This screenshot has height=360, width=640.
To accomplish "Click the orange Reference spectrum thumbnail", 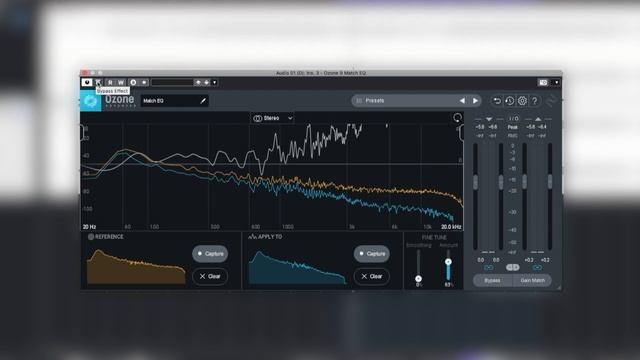I will click(x=136, y=267).
